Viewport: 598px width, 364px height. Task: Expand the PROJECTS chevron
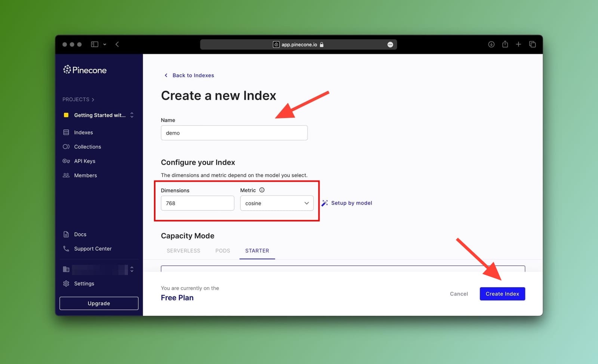(93, 99)
